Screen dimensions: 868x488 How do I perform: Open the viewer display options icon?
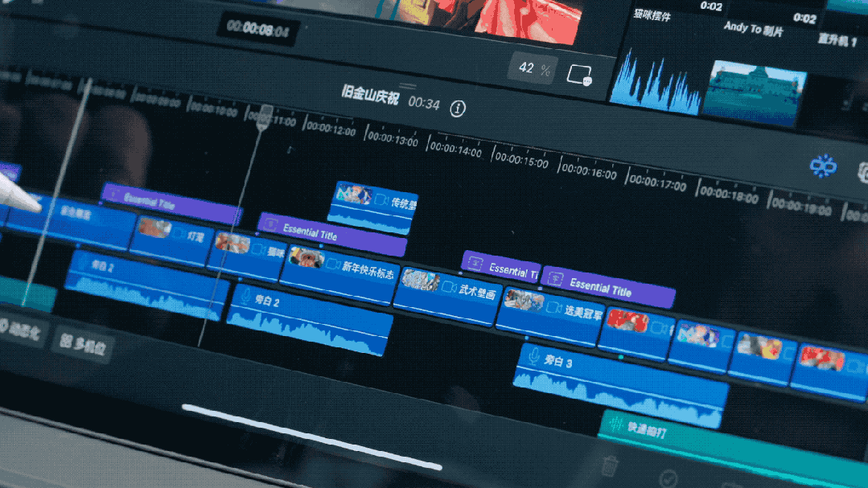579,75
